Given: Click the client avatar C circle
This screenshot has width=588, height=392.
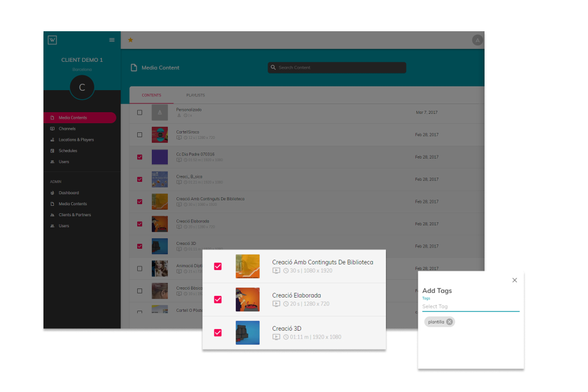Looking at the screenshot, I should [x=81, y=88].
